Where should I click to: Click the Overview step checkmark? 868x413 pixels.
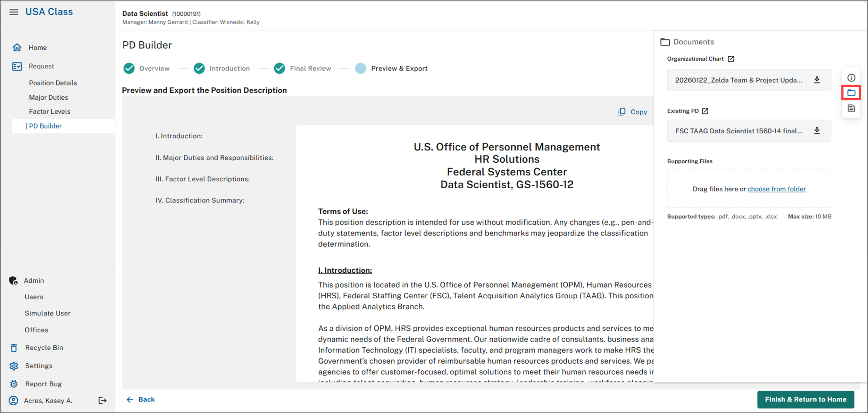(129, 68)
